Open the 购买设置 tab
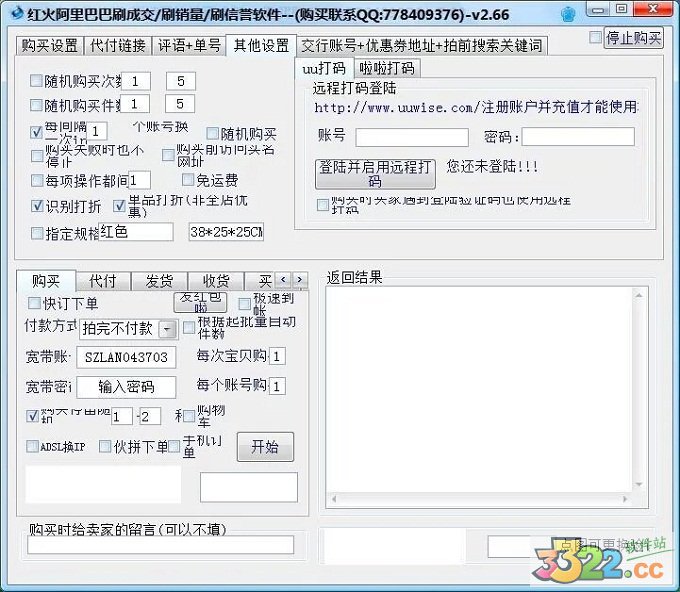 click(49, 46)
